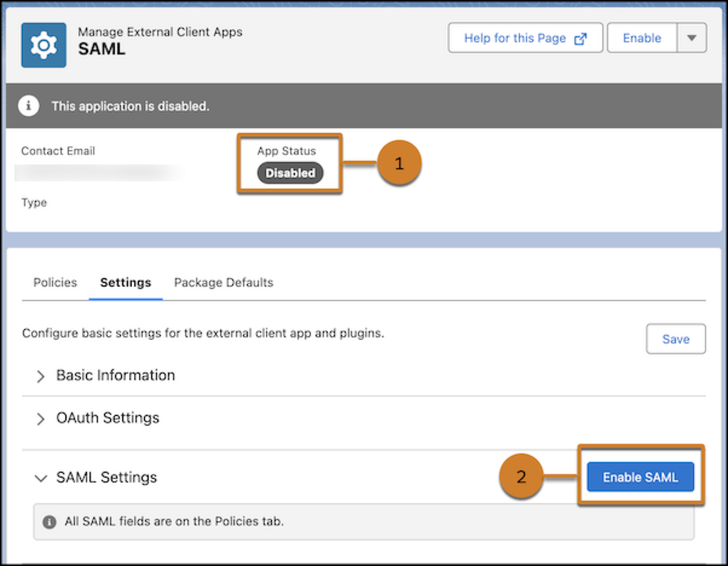Click the 'Configure basic settings' description text
This screenshot has width=728, height=566.
pos(203,333)
